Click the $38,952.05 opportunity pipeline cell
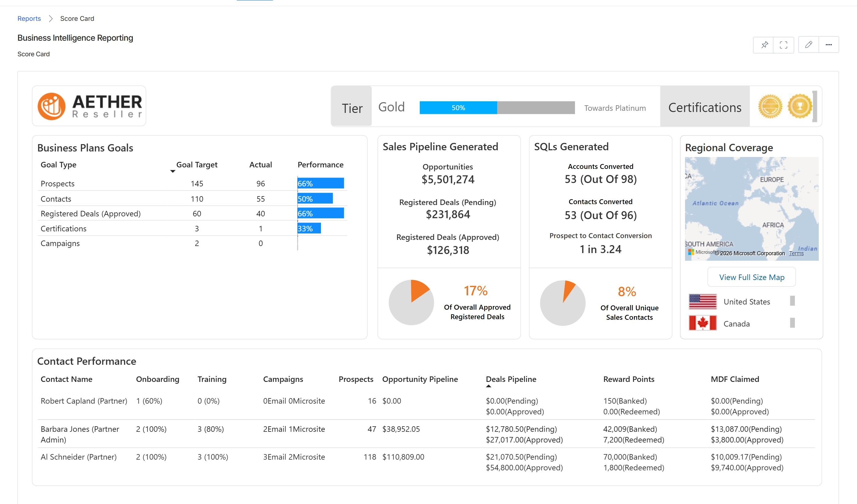 click(401, 429)
